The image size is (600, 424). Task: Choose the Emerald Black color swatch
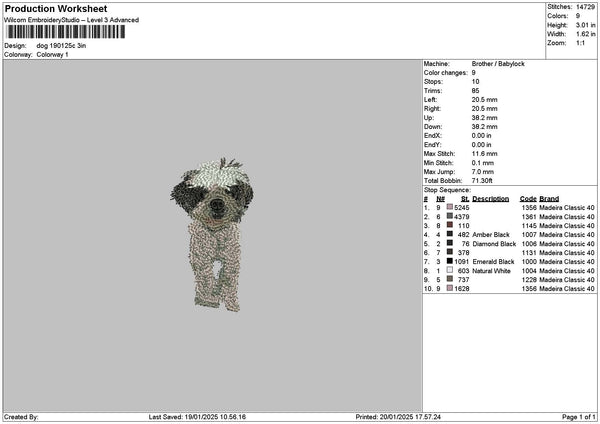[x=450, y=261]
